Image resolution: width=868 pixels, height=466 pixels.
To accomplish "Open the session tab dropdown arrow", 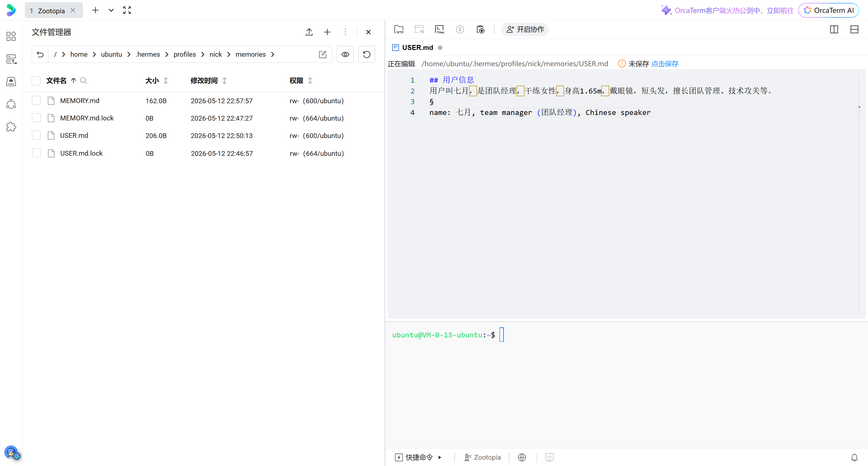I will coord(111,10).
